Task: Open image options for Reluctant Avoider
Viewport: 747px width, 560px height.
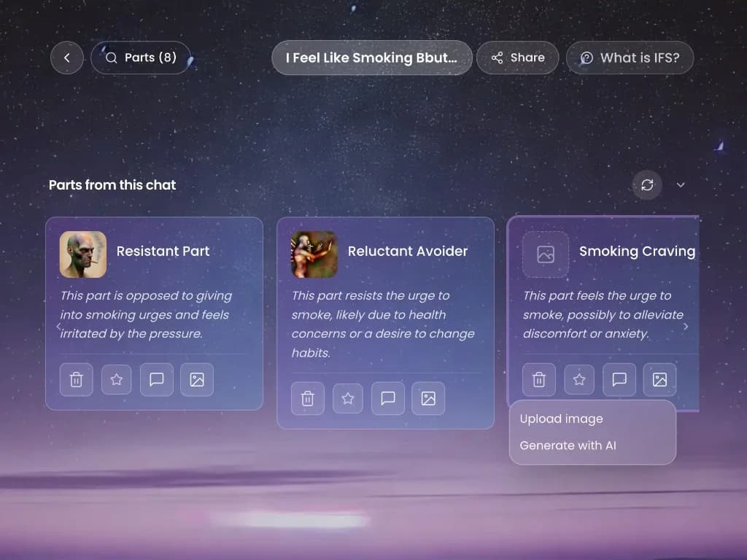Action: coord(427,398)
